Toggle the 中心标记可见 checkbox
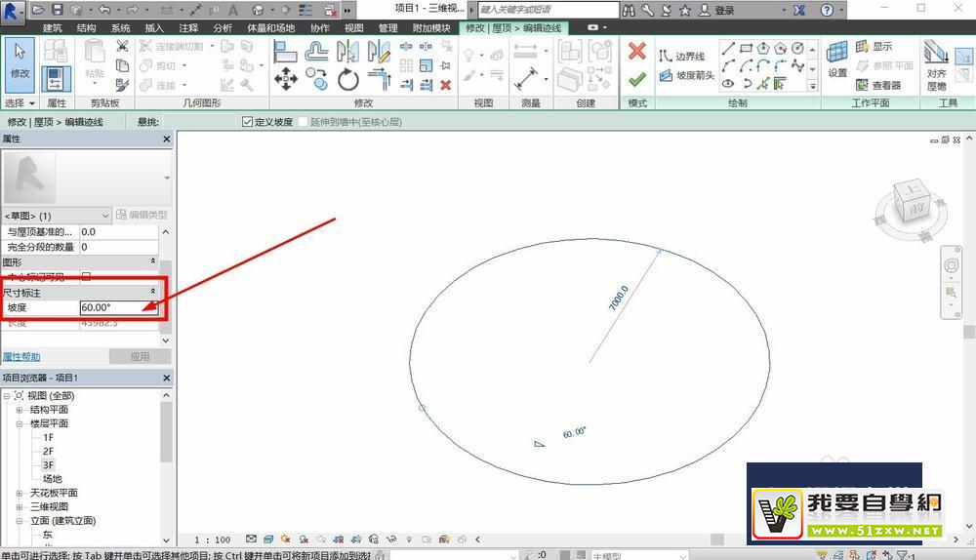976x560 pixels. click(87, 276)
